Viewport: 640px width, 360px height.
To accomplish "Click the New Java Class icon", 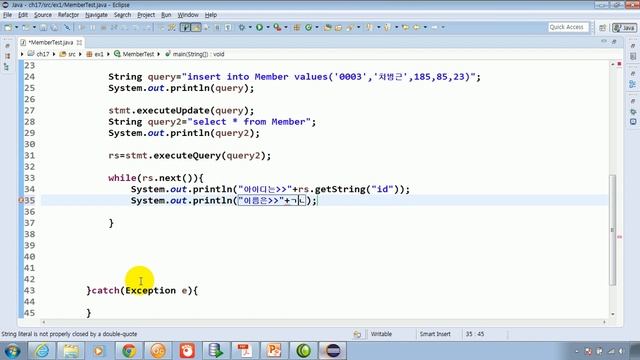I will pyautogui.click(x=309, y=27).
